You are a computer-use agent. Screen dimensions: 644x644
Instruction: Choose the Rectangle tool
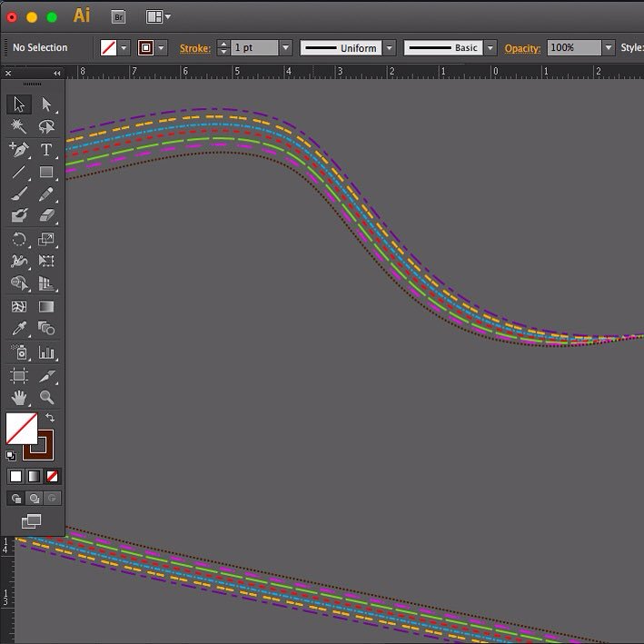point(46,172)
